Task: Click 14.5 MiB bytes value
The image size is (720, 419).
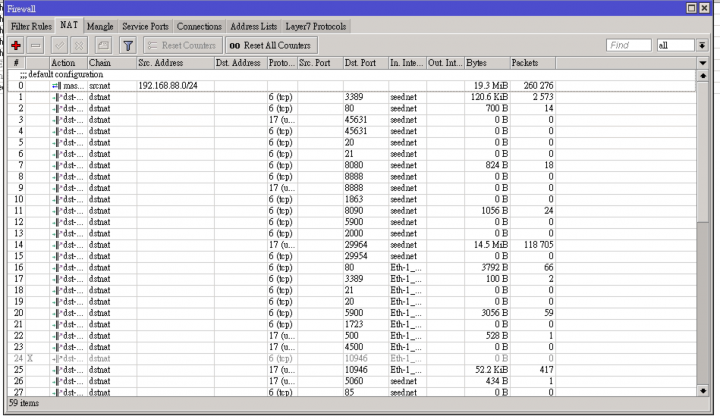Action: 491,245
